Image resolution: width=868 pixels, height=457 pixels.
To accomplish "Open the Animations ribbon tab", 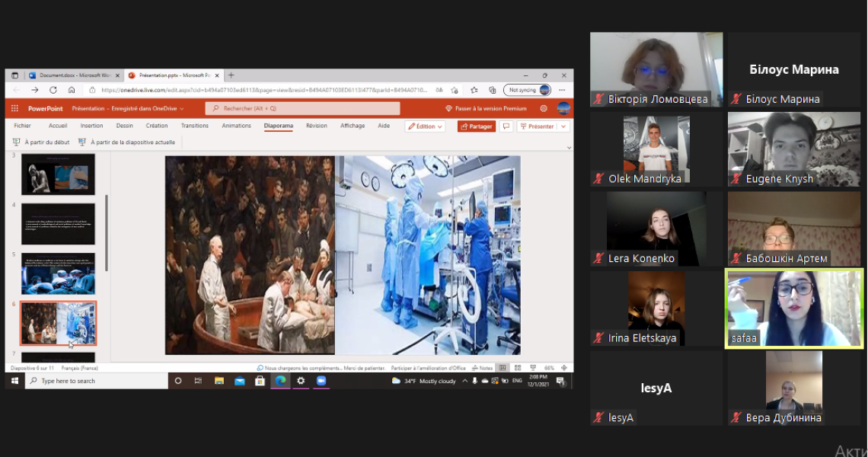I will (x=236, y=126).
